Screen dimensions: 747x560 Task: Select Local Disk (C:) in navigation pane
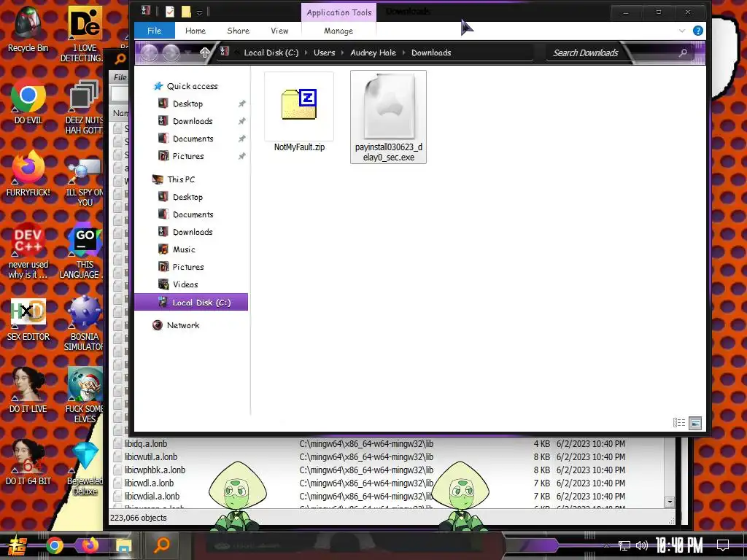click(x=191, y=303)
